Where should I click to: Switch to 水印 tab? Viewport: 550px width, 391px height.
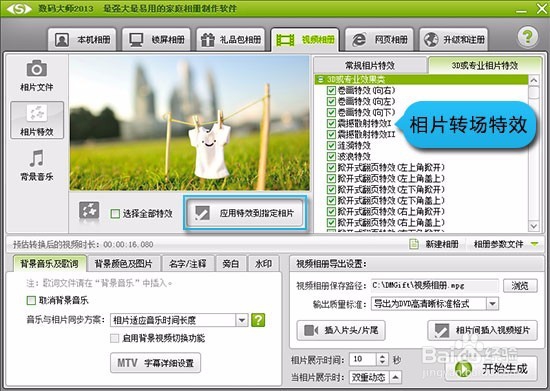pos(263,264)
